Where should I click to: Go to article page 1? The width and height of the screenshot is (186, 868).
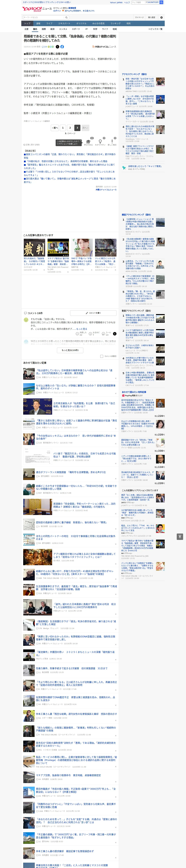pyautogui.click(x=63, y=128)
